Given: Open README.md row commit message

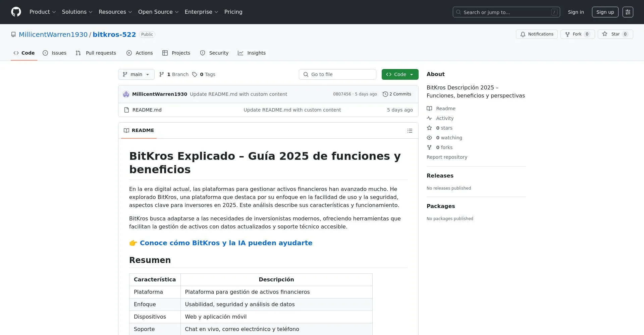Looking at the screenshot, I should pos(292,110).
